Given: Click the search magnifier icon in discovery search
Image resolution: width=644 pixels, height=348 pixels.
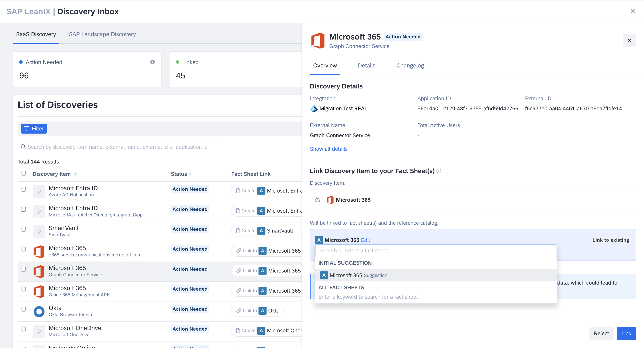Looking at the screenshot, I should (x=23, y=147).
